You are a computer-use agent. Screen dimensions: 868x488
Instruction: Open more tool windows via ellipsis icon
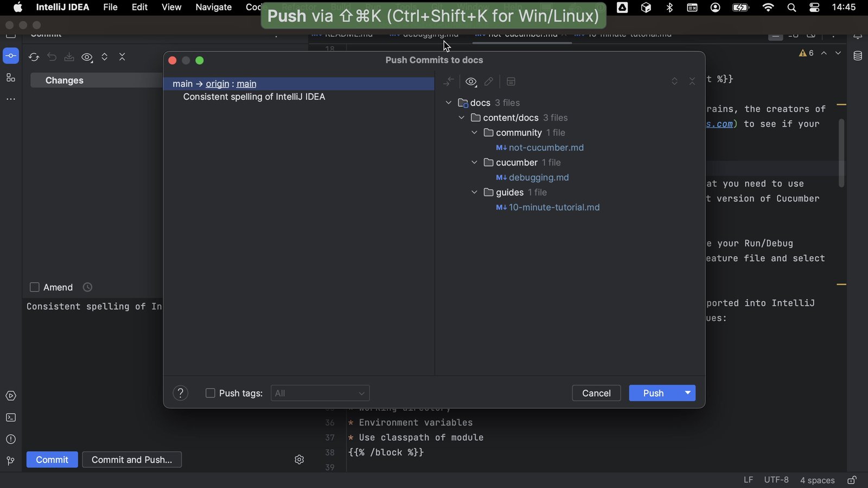click(11, 99)
